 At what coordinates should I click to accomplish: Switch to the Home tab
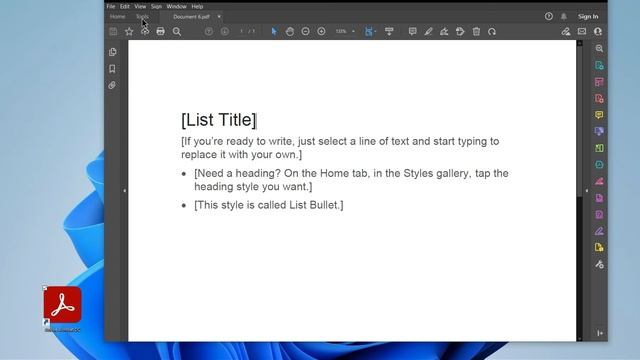(118, 17)
